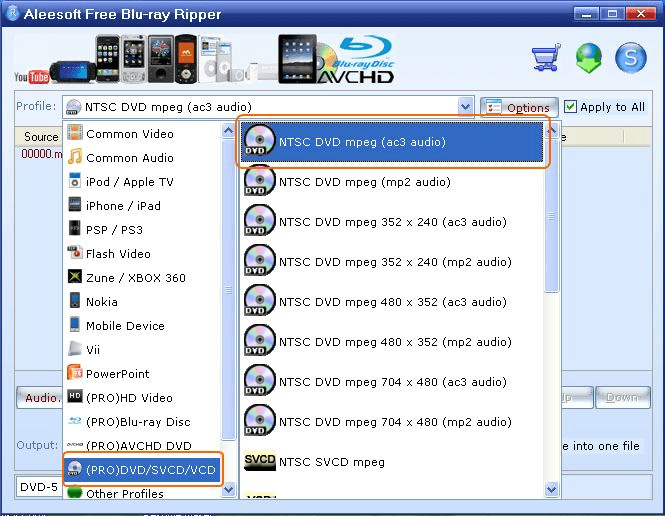
Task: Choose NTSC SVCD mpeg profile
Action: click(x=392, y=461)
